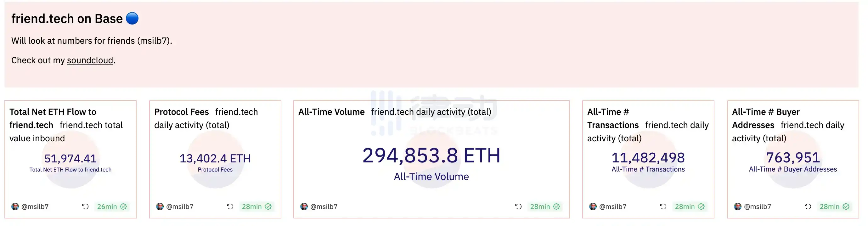
Task: Click 26min verified badge on ETH Flow card
Action: tap(112, 206)
